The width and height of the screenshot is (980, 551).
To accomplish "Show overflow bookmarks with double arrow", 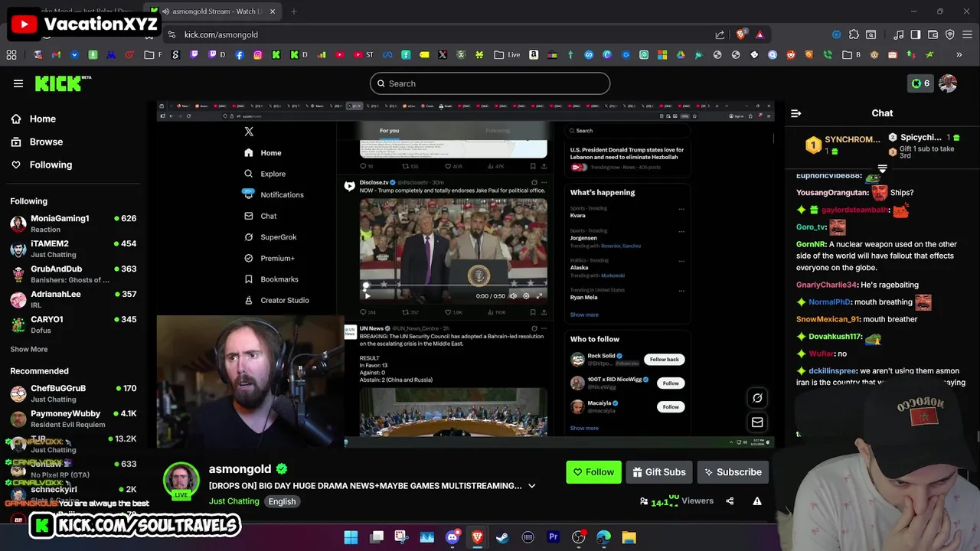I will pyautogui.click(x=959, y=55).
